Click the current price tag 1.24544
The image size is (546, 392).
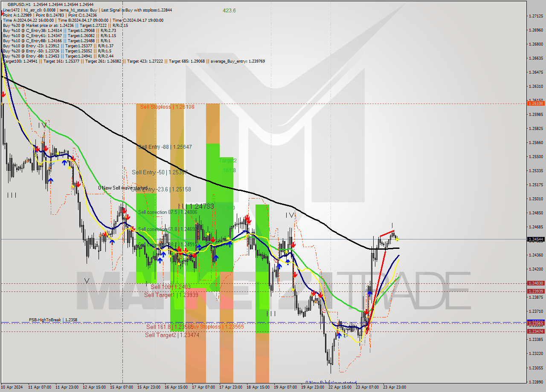tap(535, 239)
